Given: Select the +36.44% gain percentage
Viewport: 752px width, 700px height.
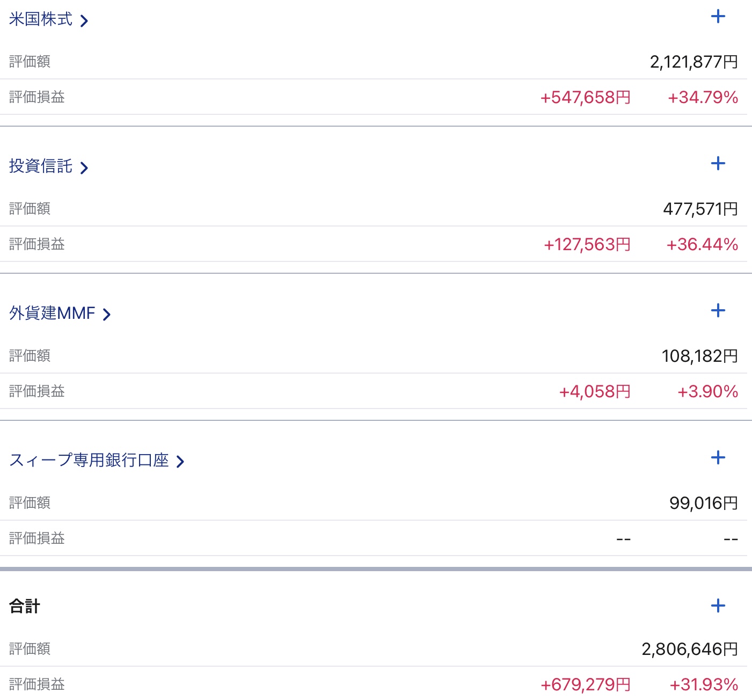Looking at the screenshot, I should coord(702,245).
